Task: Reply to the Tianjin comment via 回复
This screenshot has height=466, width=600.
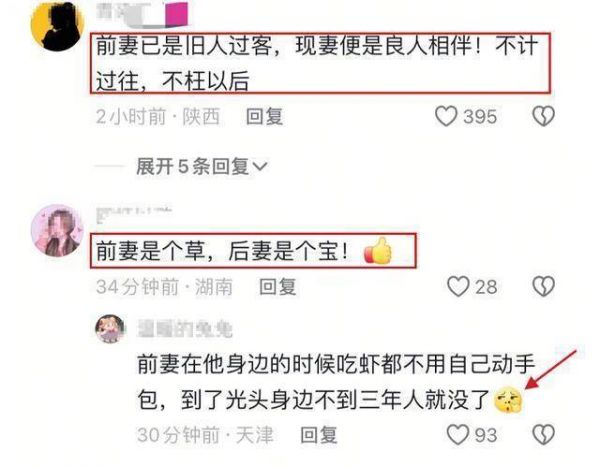Action: 319,435
